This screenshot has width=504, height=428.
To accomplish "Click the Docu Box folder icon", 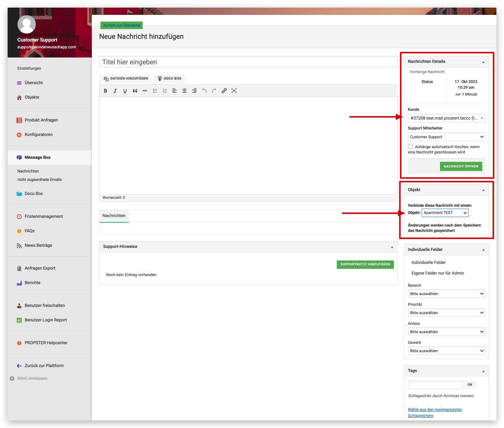I will click(x=19, y=194).
